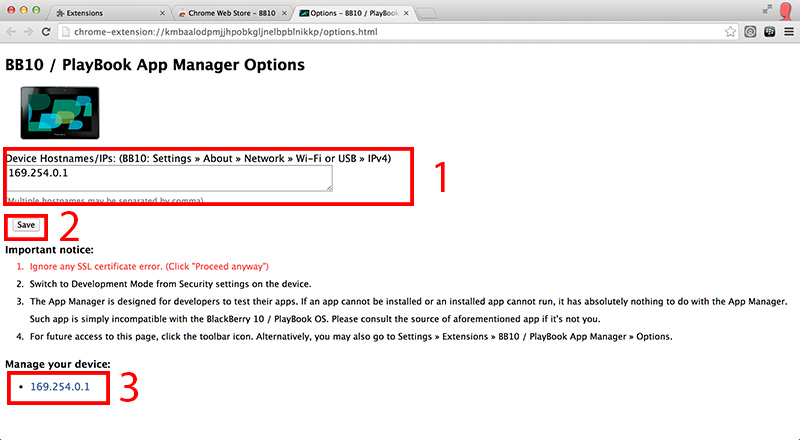This screenshot has height=440, width=800.
Task: Switch to the Extensions tab
Action: [109, 13]
